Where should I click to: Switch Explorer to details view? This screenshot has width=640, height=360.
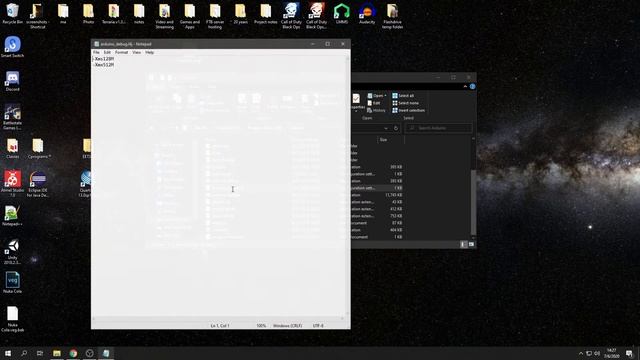pyautogui.click(x=463, y=244)
